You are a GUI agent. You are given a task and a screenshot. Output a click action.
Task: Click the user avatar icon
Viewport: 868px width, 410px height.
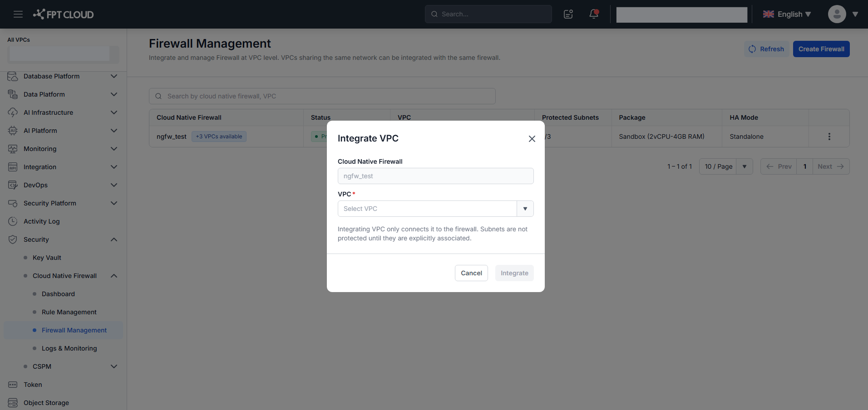coord(837,14)
